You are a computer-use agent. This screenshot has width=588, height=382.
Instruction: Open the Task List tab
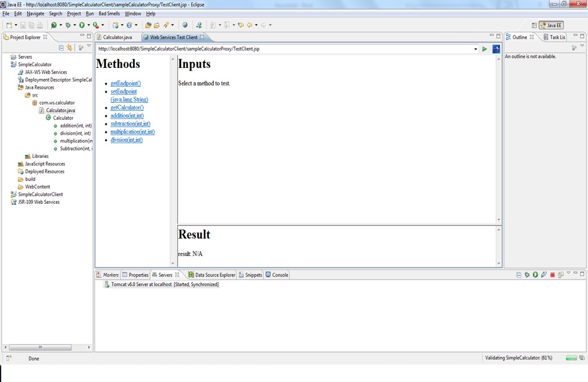click(554, 37)
